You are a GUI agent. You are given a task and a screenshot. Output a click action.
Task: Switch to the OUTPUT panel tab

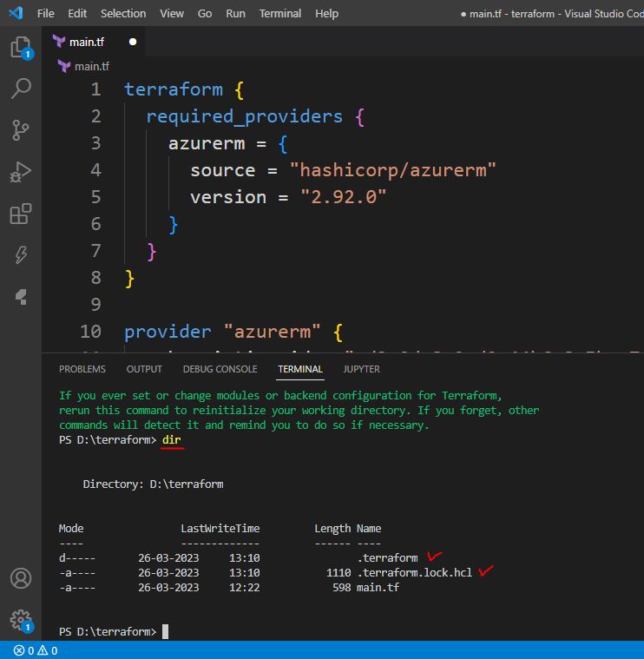144,369
